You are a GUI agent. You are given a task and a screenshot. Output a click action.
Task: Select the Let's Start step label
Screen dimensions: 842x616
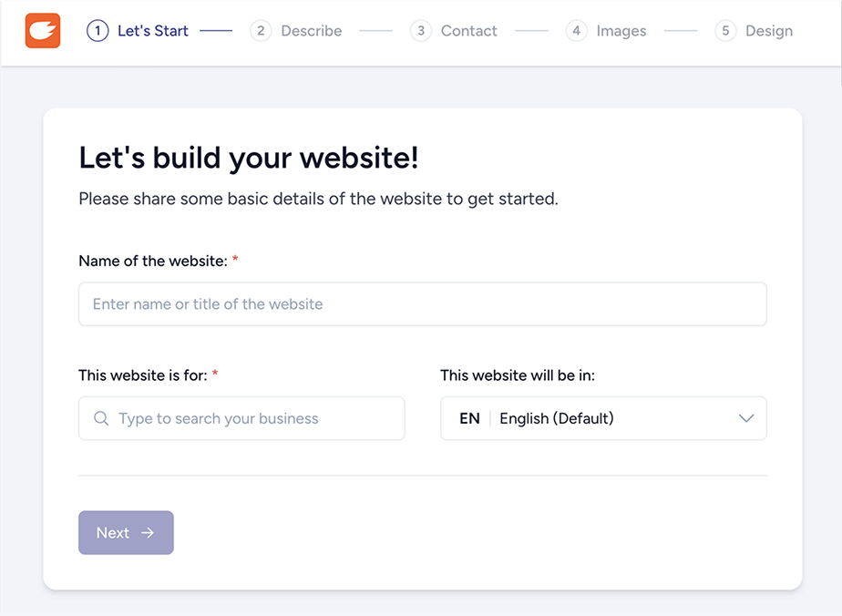(152, 30)
